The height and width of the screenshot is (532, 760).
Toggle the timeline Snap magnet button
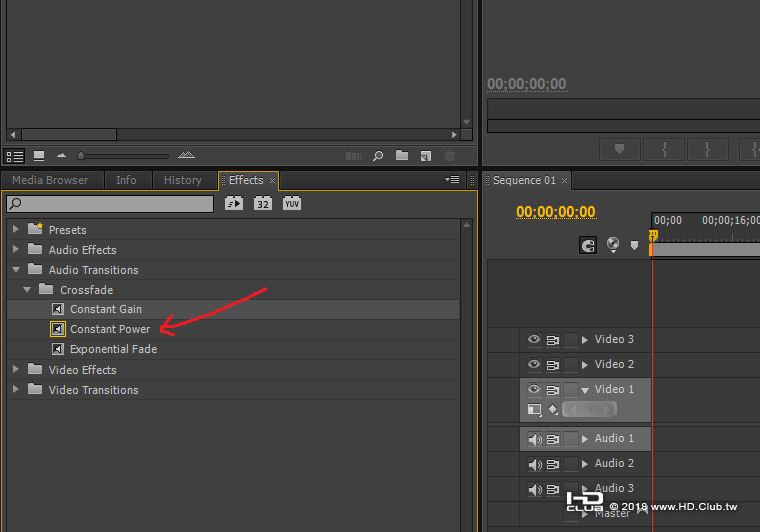click(588, 246)
